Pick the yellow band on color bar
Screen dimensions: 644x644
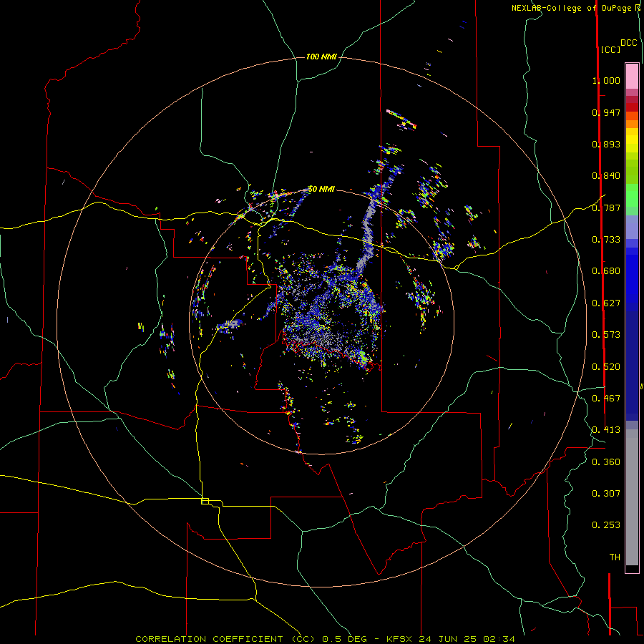click(632, 140)
